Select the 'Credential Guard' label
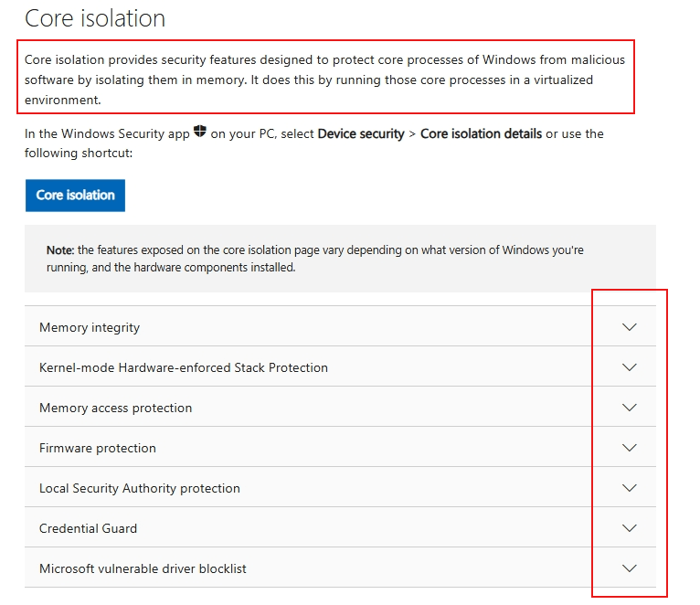The height and width of the screenshot is (605, 700). click(x=88, y=528)
